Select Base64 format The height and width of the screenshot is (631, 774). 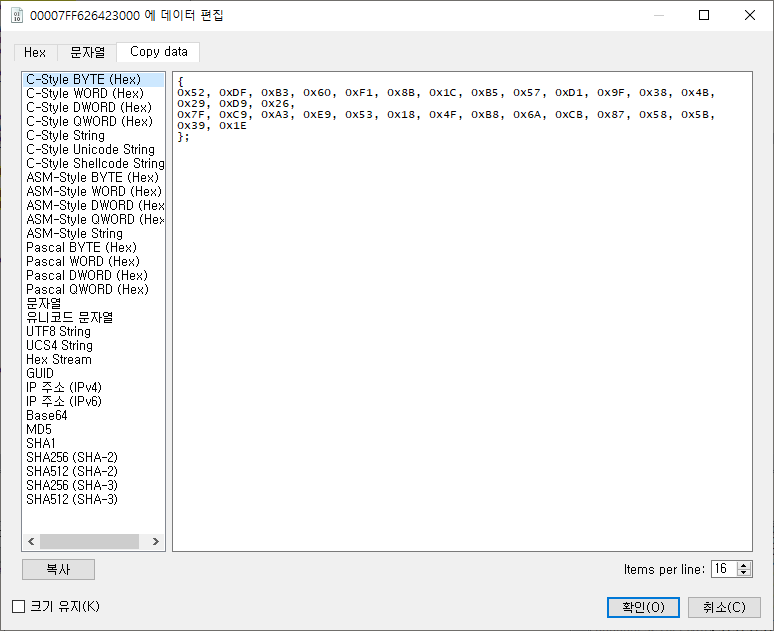click(94, 415)
